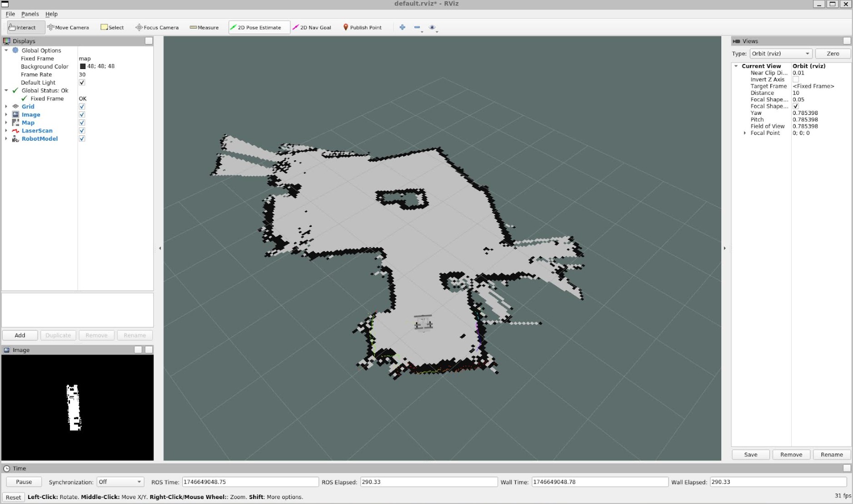Open the File menu
Screen dimensions: 853x504
[x=10, y=14]
